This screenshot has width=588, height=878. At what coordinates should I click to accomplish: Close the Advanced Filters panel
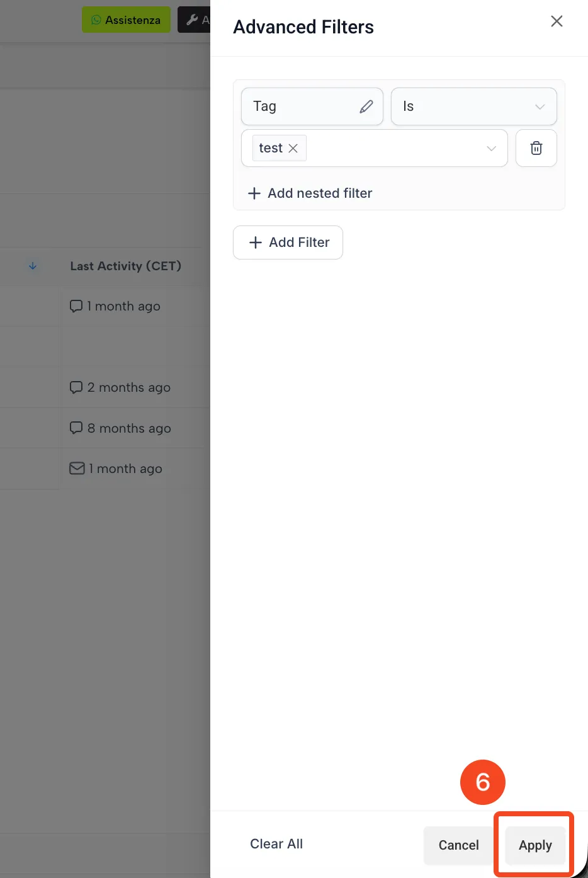click(x=557, y=21)
